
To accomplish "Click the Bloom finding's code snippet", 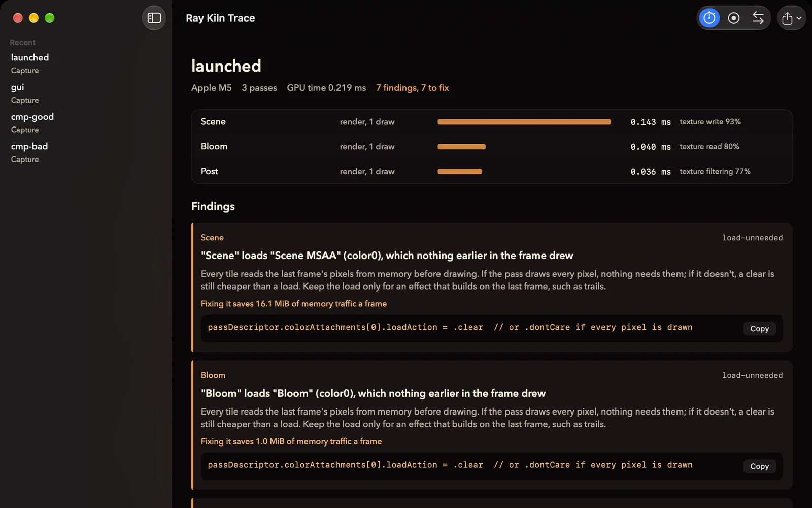I will (x=450, y=465).
